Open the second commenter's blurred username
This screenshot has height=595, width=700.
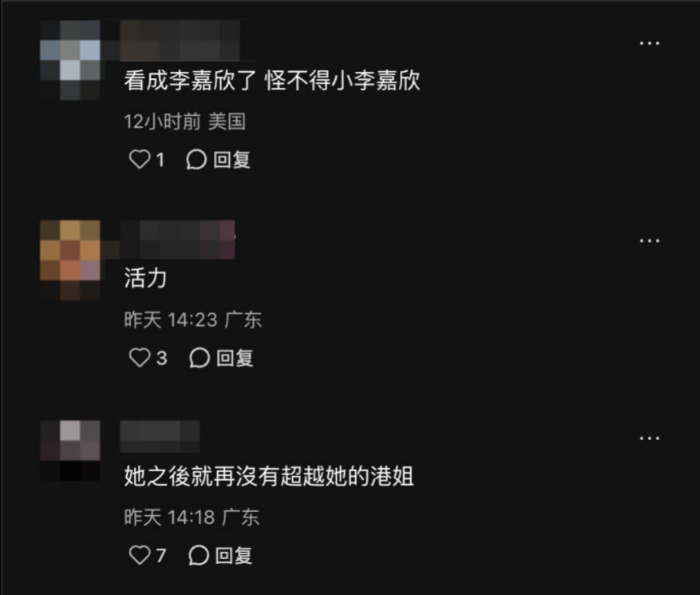point(177,240)
